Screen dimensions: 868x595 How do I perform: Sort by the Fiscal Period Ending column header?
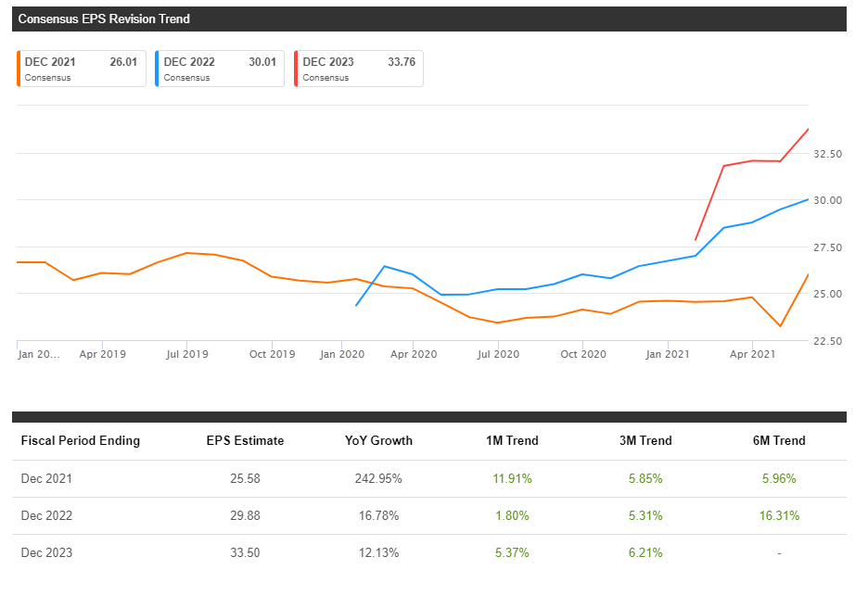pyautogui.click(x=80, y=441)
